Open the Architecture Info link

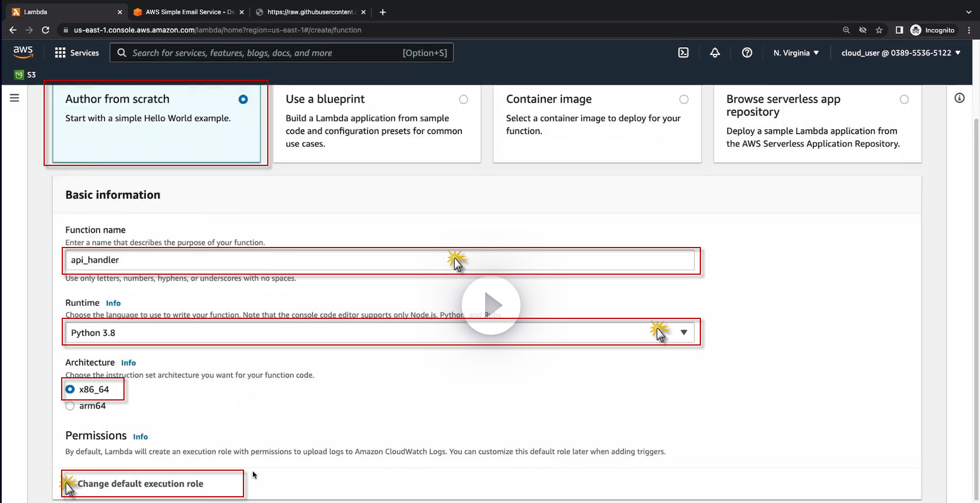(129, 363)
